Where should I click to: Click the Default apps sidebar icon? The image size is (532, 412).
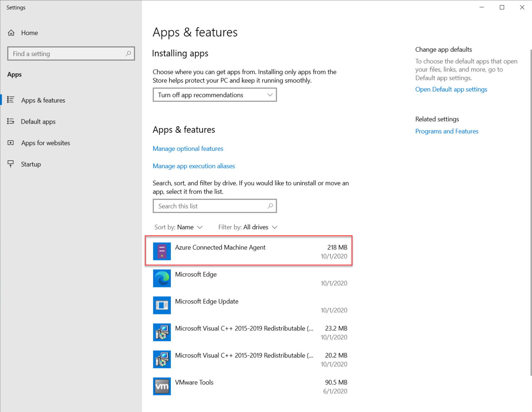(x=11, y=121)
